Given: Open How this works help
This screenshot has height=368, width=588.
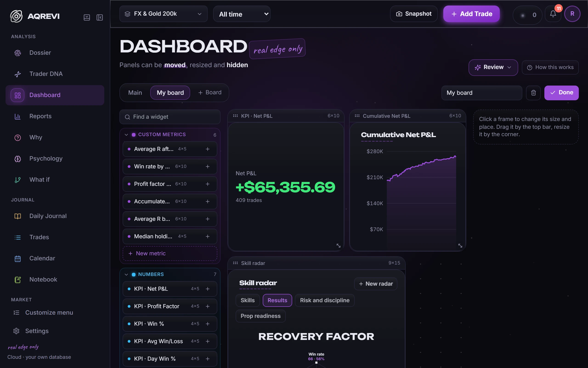Looking at the screenshot, I should (x=550, y=67).
